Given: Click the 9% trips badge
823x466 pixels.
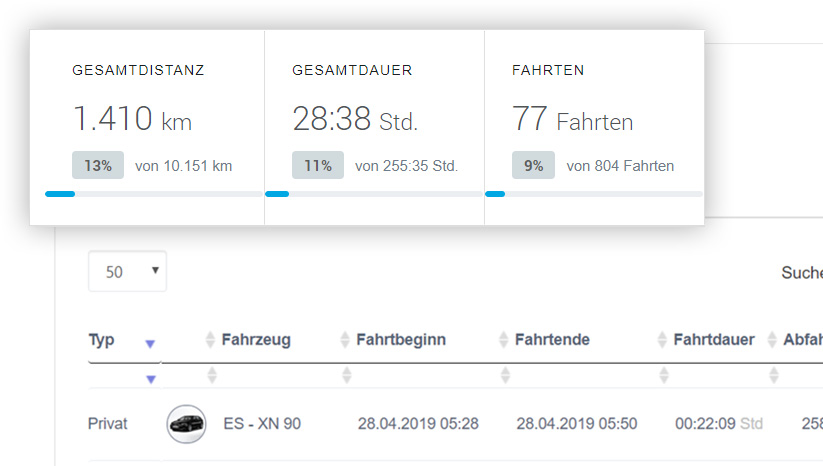Looking at the screenshot, I should (533, 165).
